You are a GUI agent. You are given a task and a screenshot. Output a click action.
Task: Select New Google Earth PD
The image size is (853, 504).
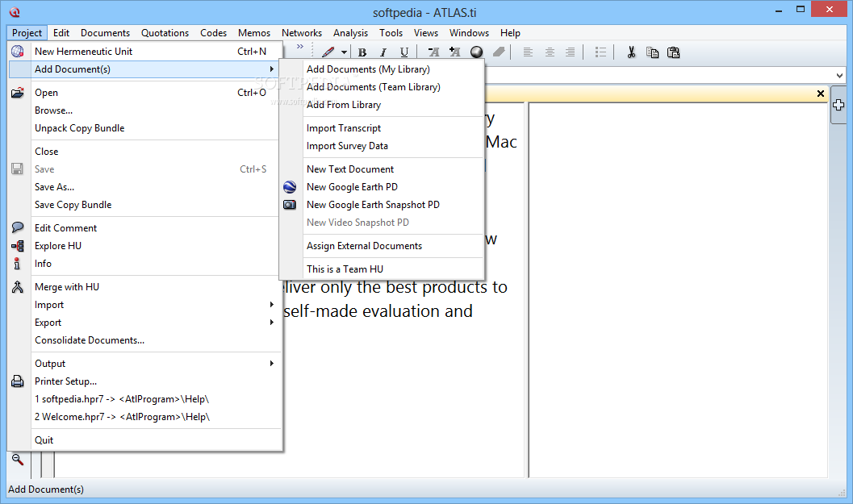click(x=382, y=187)
